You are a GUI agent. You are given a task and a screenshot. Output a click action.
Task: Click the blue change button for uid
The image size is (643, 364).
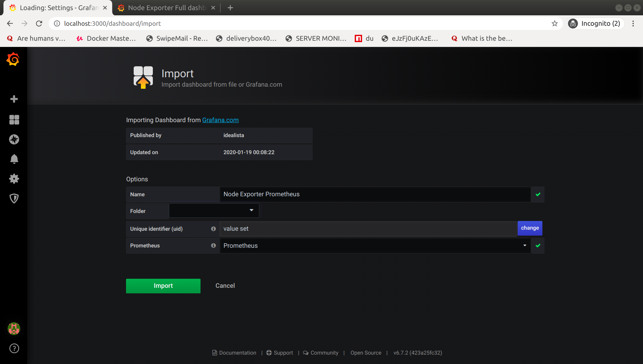point(530,228)
